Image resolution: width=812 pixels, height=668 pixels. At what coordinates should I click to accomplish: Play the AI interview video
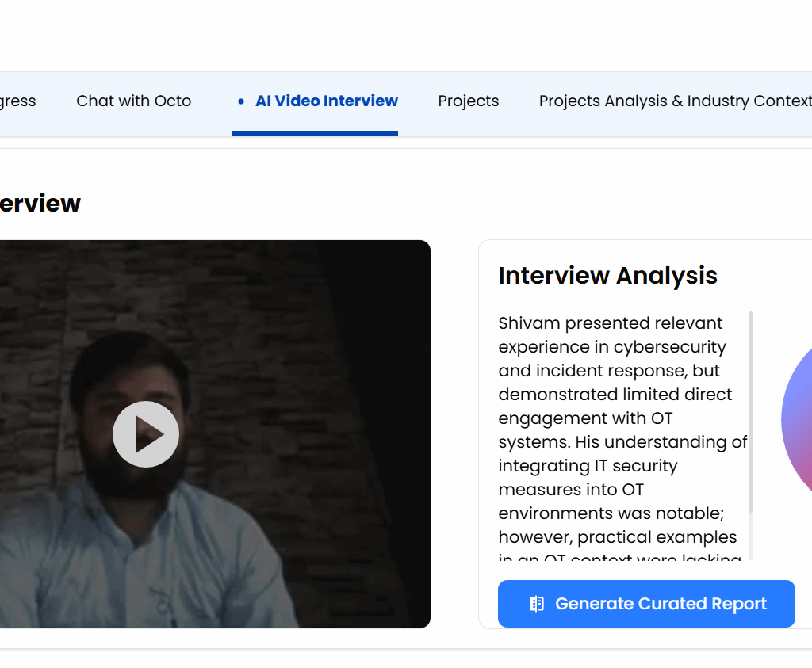(x=146, y=434)
